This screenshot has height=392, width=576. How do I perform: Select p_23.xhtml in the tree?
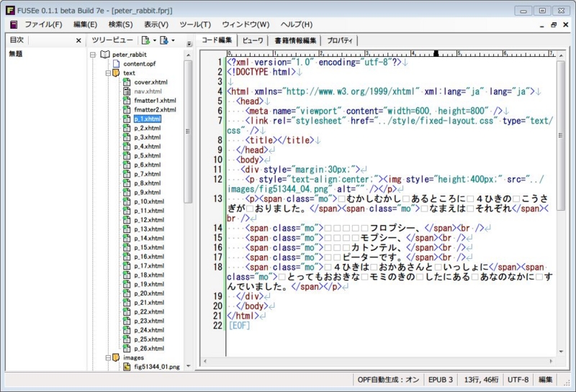149,321
